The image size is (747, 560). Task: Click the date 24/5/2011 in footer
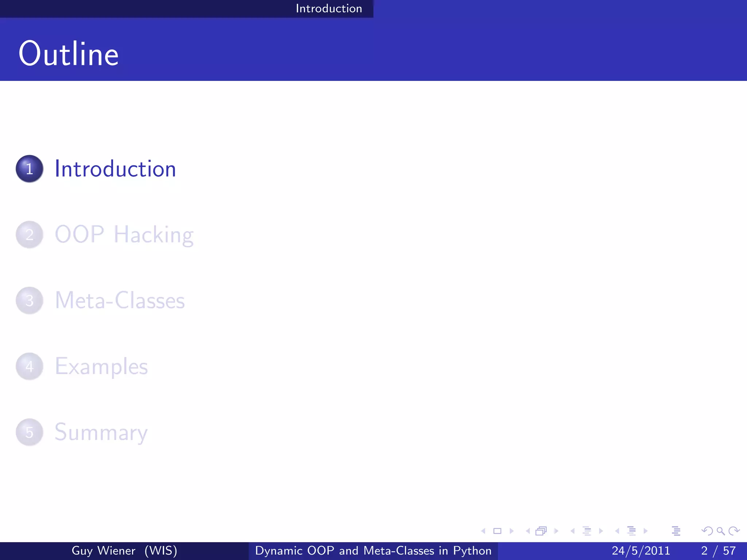click(x=641, y=551)
